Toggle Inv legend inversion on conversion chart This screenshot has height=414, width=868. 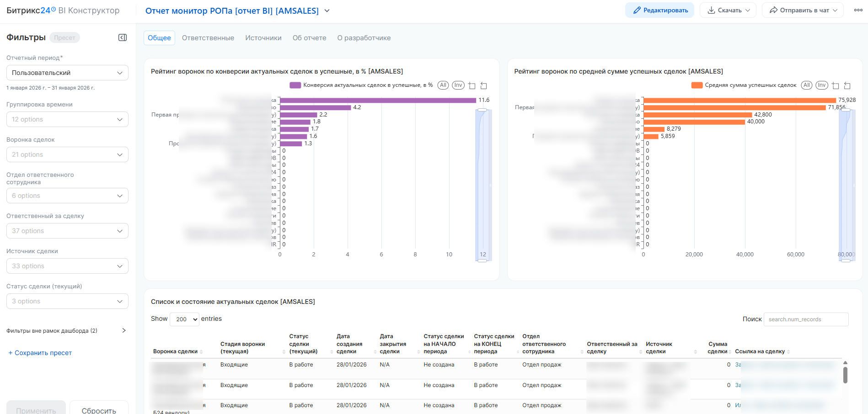458,85
